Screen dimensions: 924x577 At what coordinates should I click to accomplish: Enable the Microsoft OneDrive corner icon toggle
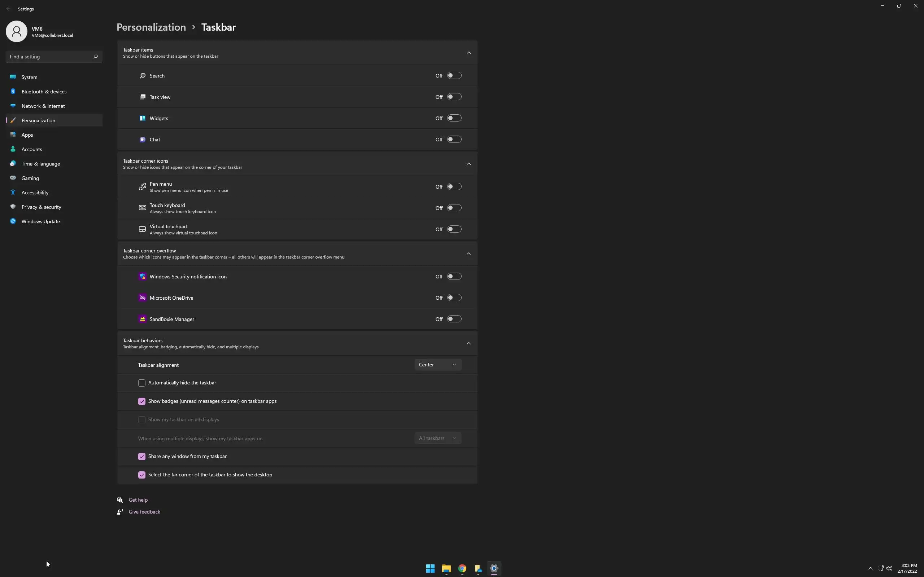[x=454, y=298]
